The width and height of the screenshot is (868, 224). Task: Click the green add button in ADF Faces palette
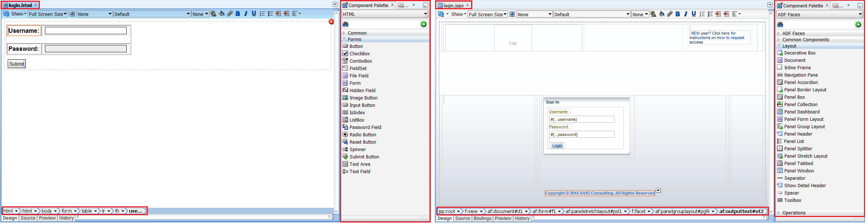[858, 25]
